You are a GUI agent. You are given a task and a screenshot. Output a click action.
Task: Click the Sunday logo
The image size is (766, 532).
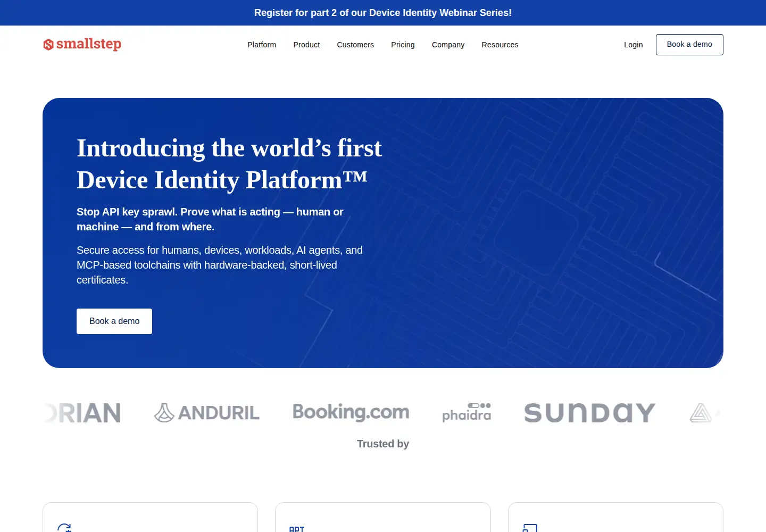tap(590, 413)
